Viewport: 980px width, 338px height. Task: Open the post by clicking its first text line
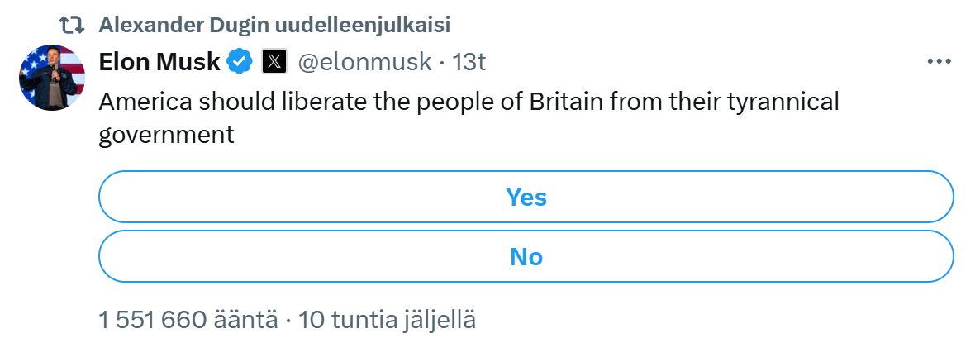(469, 102)
